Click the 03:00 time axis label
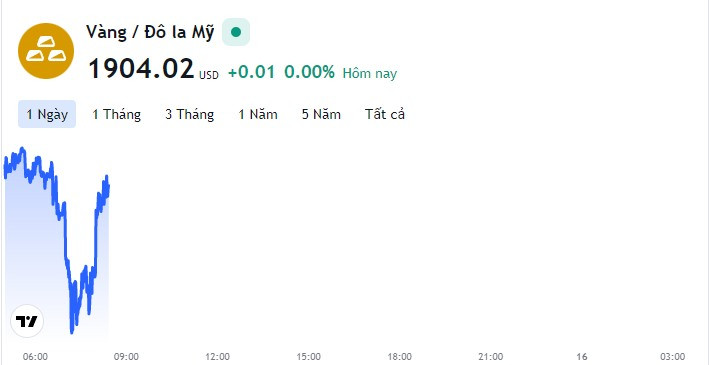 pyautogui.click(x=672, y=357)
